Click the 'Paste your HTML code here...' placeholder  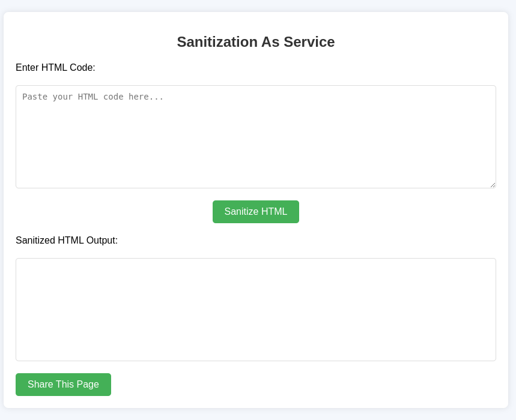coord(93,97)
